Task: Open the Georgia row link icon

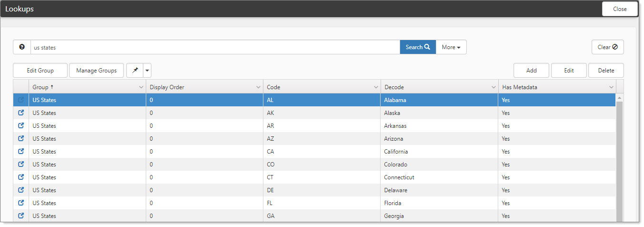Action: click(x=21, y=216)
